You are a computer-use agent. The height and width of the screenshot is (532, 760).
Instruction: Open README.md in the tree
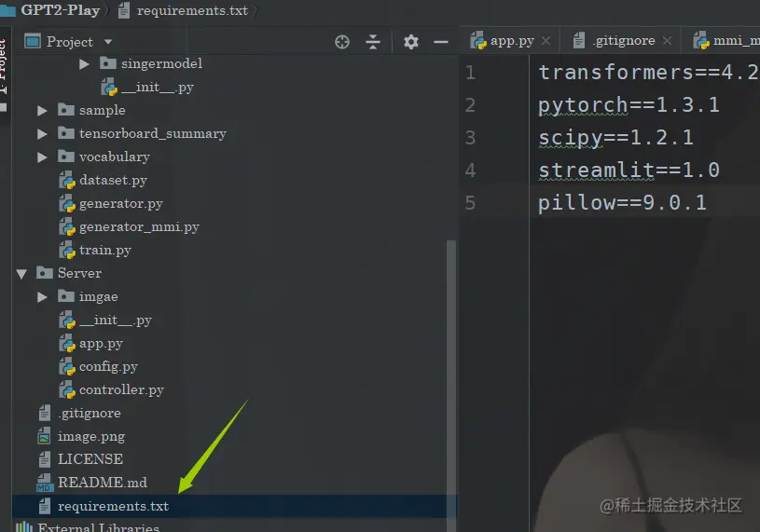point(103,483)
